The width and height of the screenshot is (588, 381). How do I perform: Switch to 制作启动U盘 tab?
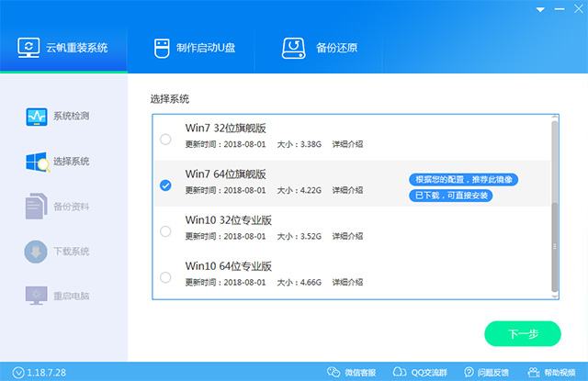tap(195, 48)
